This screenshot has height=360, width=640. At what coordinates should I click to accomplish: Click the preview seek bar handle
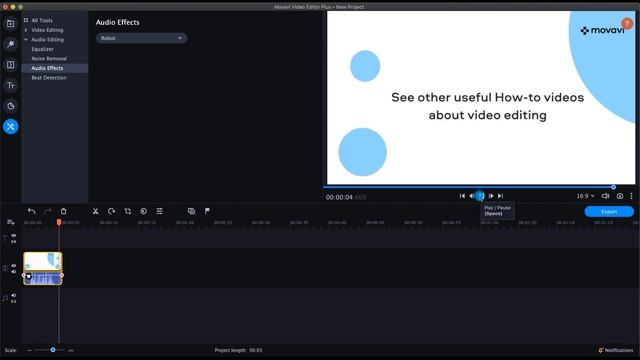pyautogui.click(x=613, y=187)
